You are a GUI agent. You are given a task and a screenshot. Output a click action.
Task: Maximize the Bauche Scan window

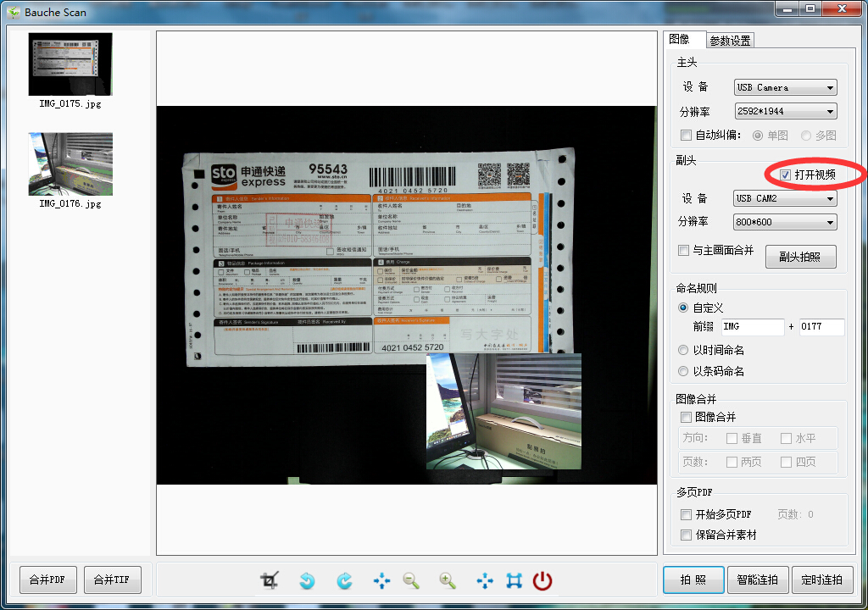click(810, 8)
